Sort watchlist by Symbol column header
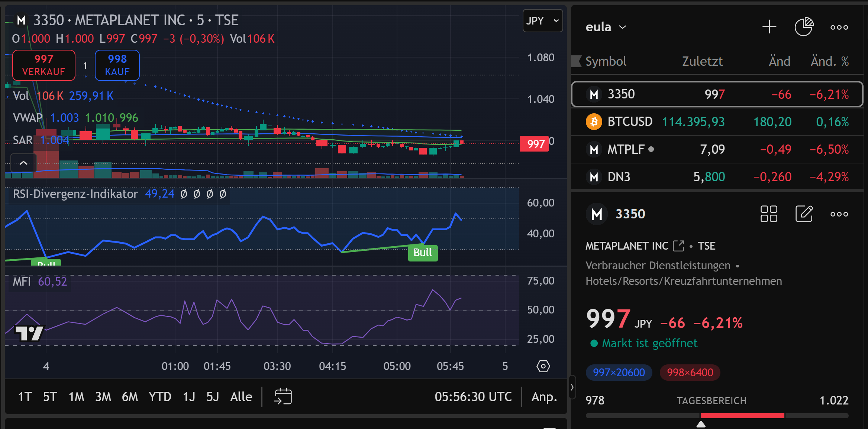Screen dimensions: 868x429 [x=606, y=61]
